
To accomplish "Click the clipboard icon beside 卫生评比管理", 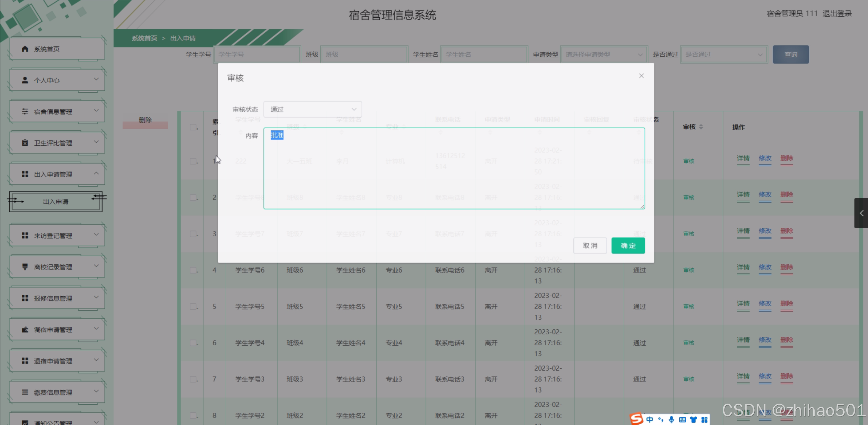I will [x=25, y=143].
